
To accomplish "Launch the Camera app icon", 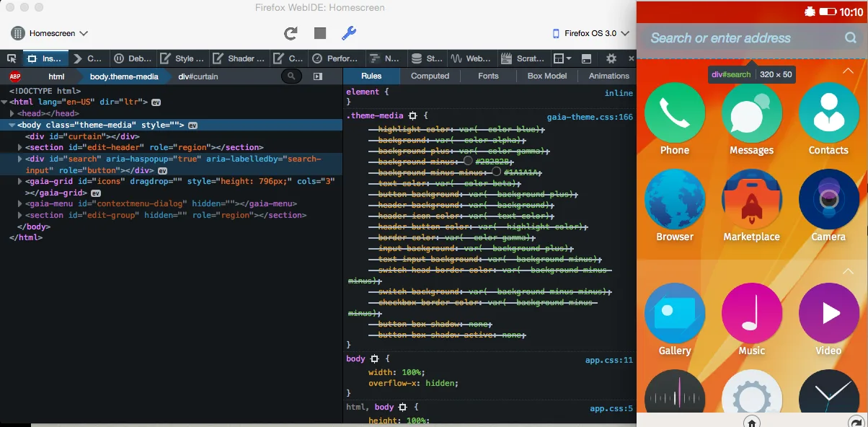I will (828, 199).
